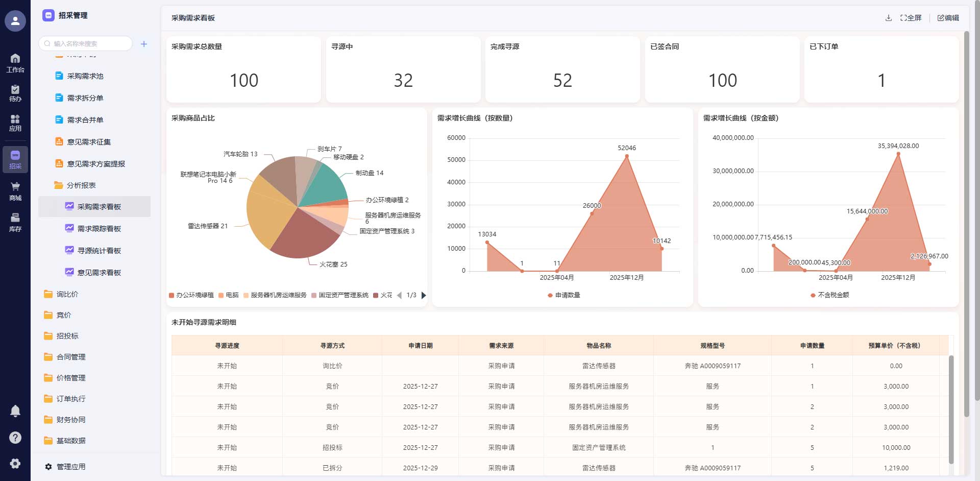The width and height of the screenshot is (980, 481).
Task: Open 寻源统计看板 in sidebar
Action: pos(94,251)
